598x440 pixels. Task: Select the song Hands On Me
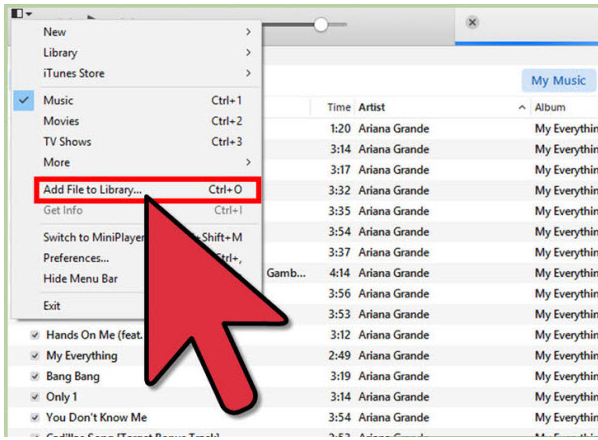(94, 335)
